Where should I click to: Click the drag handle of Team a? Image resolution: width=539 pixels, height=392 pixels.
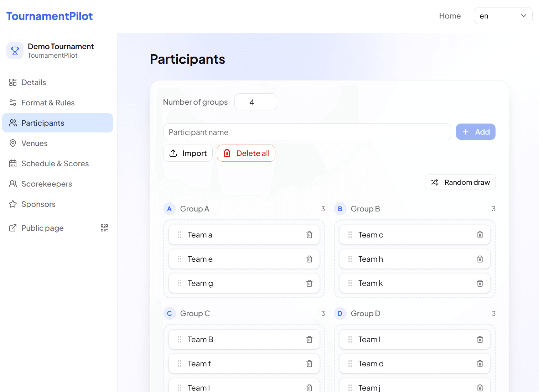180,235
